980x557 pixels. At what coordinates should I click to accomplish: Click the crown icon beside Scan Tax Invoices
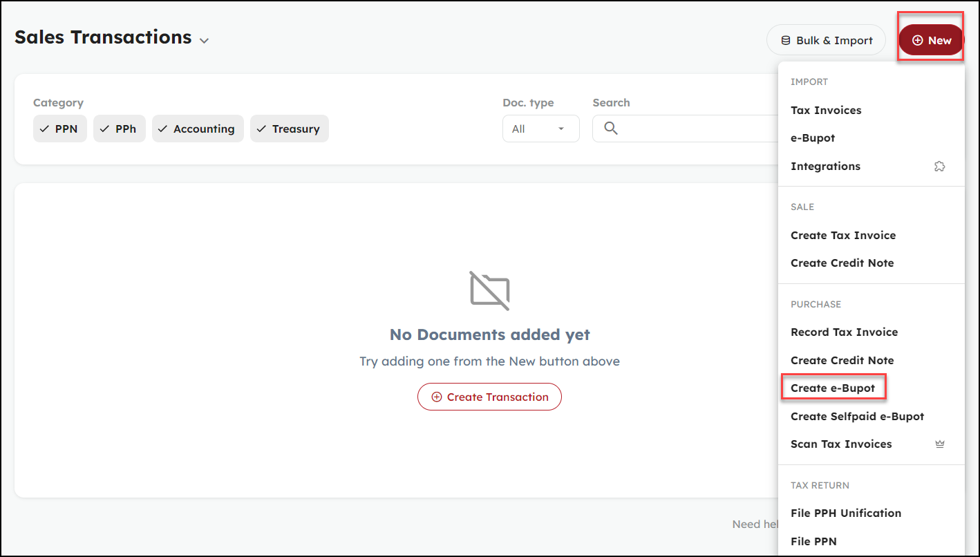pos(939,444)
